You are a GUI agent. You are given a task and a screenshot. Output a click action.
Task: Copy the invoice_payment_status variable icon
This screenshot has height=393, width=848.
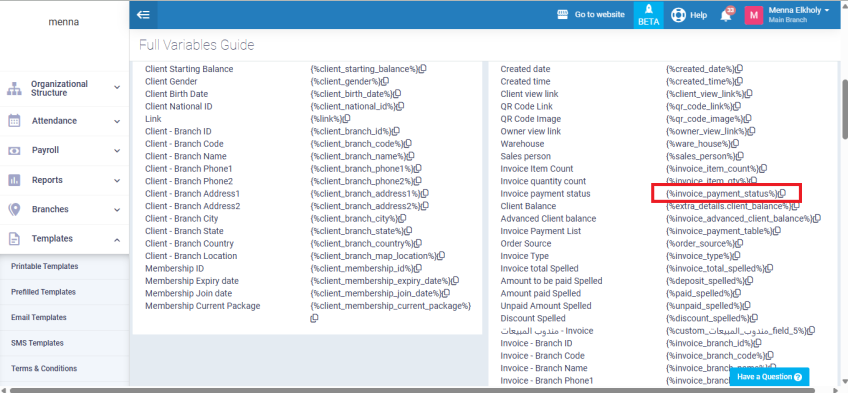coord(782,194)
